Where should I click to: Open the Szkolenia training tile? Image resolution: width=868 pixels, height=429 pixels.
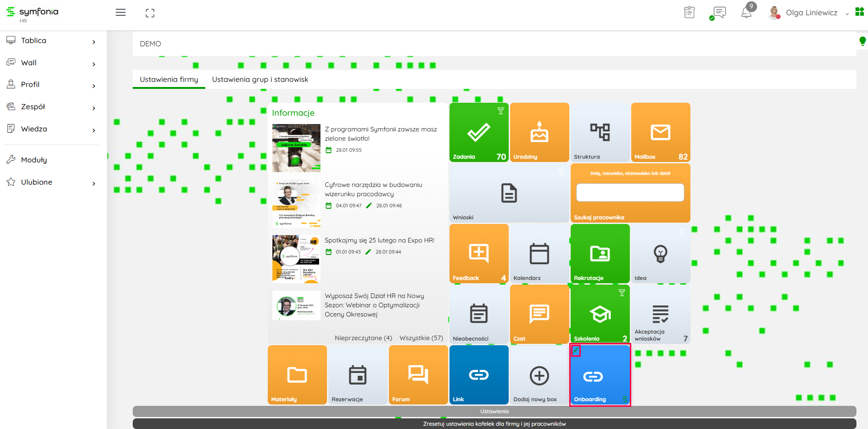coord(600,314)
